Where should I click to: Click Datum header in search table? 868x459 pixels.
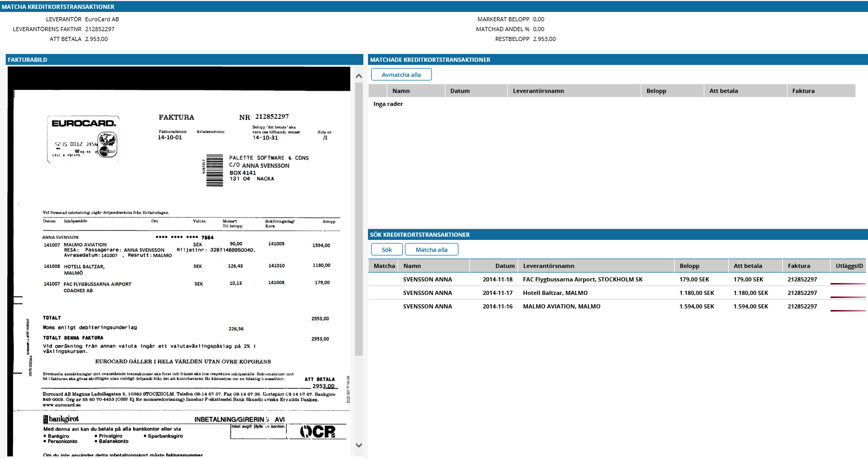(494, 266)
